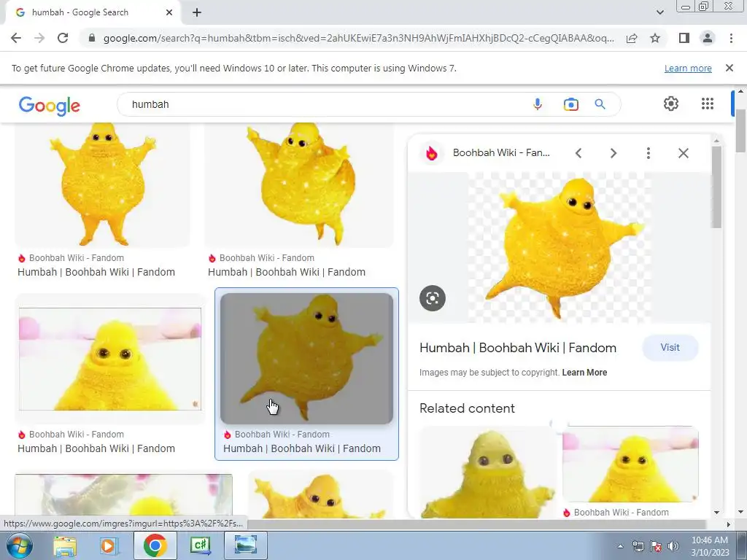Show next image in preview panel
Viewport: 747px width, 560px height.
[x=613, y=153]
